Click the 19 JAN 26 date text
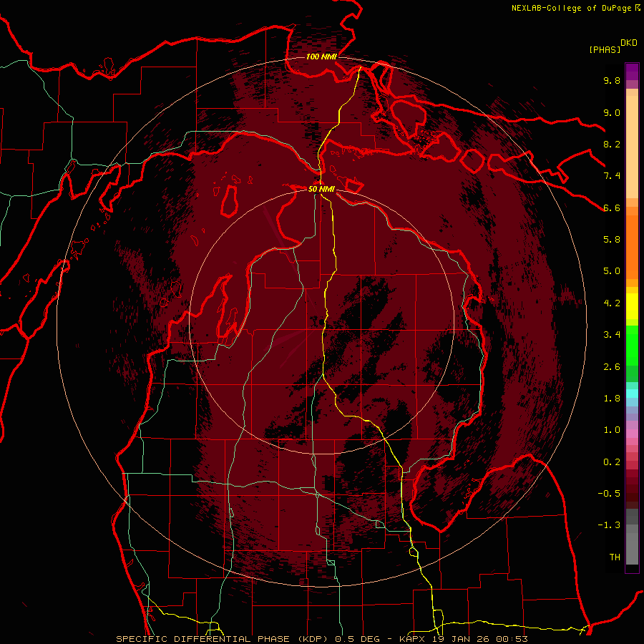The image size is (644, 644). point(462,639)
